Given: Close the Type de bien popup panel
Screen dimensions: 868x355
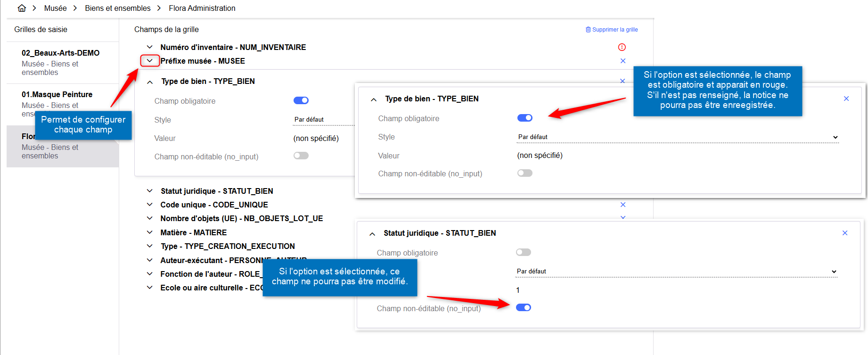Looking at the screenshot, I should 846,99.
